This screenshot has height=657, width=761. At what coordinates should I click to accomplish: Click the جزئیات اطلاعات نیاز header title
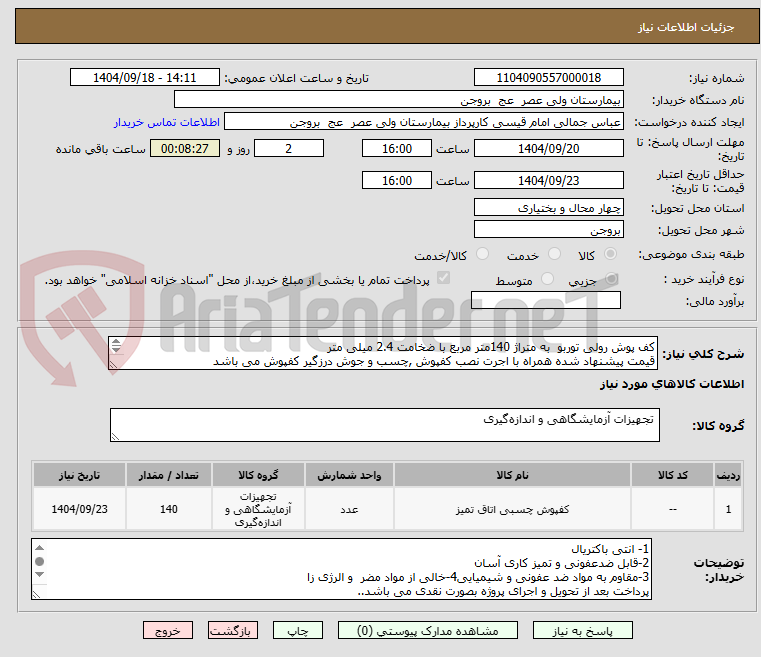pyautogui.click(x=686, y=27)
